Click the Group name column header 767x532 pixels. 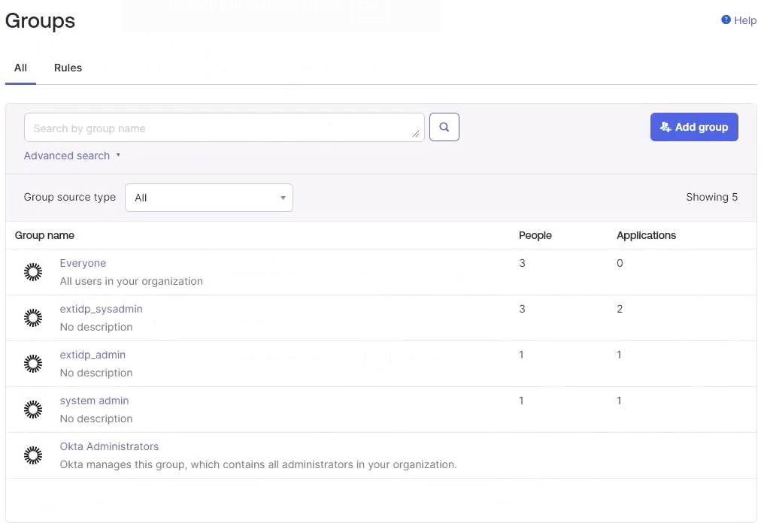tap(44, 235)
